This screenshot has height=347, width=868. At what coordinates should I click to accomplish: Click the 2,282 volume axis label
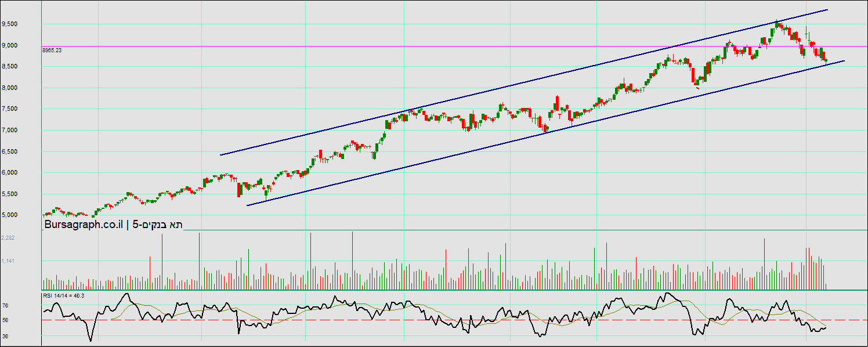(8, 238)
